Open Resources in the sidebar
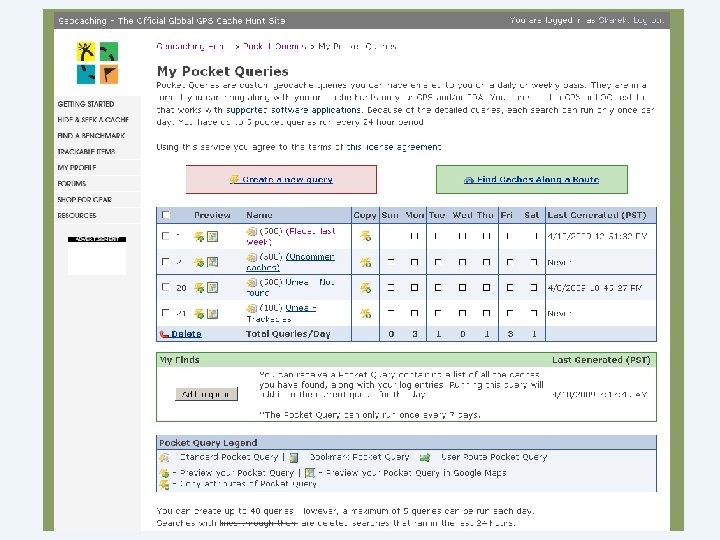The width and height of the screenshot is (720, 540). coord(77,215)
